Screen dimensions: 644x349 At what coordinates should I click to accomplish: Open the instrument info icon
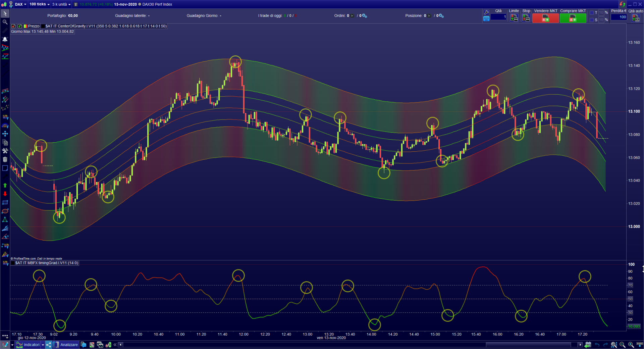coord(76,4)
